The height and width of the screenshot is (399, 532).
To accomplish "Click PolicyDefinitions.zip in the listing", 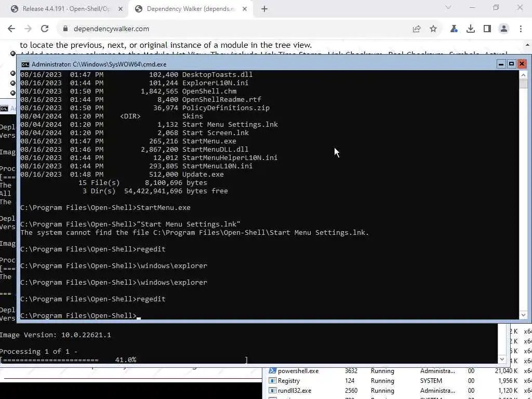I will click(x=226, y=108).
